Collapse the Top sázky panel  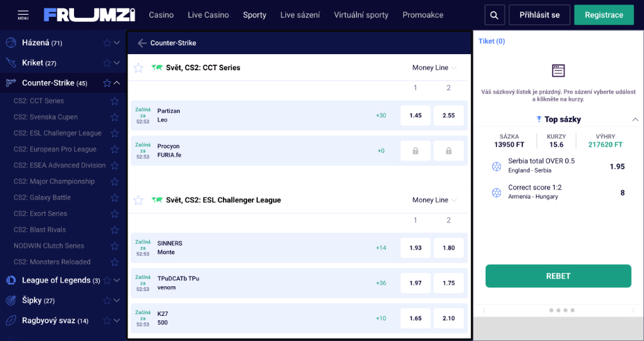click(635, 119)
